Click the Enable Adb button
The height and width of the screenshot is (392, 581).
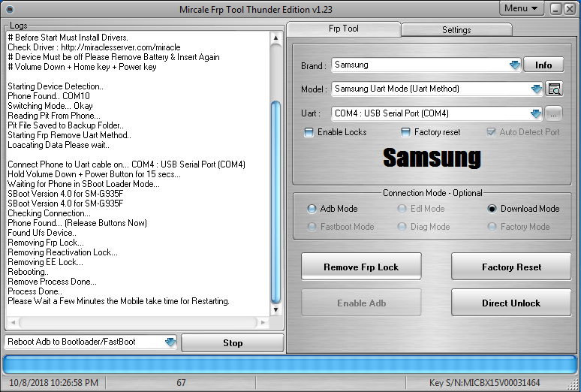pyautogui.click(x=361, y=303)
